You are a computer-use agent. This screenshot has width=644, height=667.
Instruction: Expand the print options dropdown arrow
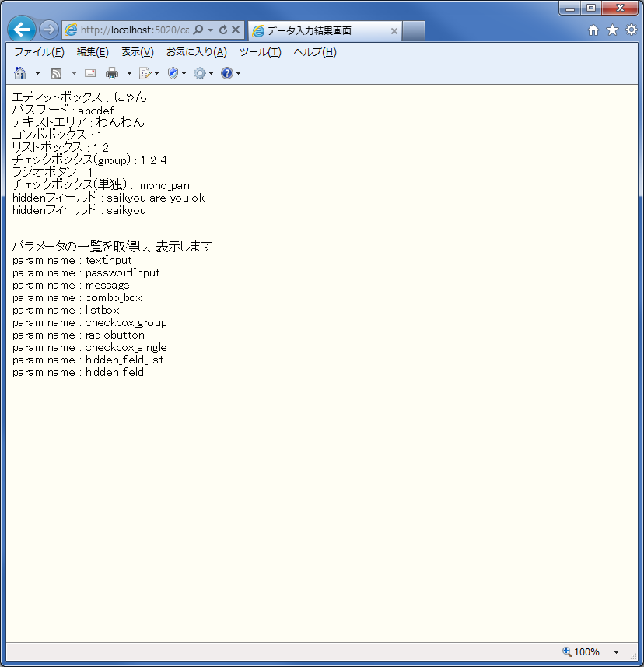pyautogui.click(x=129, y=73)
